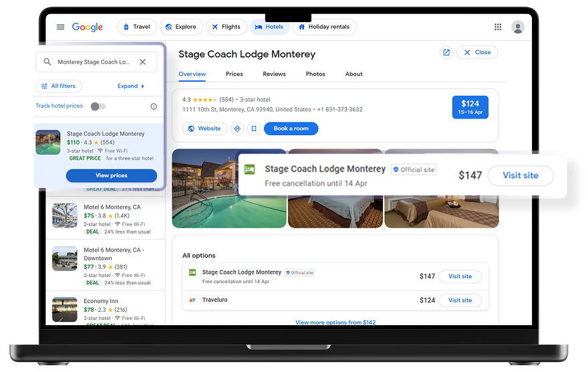Click the $75 price of Motel 6
The width and height of the screenshot is (588, 372).
click(89, 216)
